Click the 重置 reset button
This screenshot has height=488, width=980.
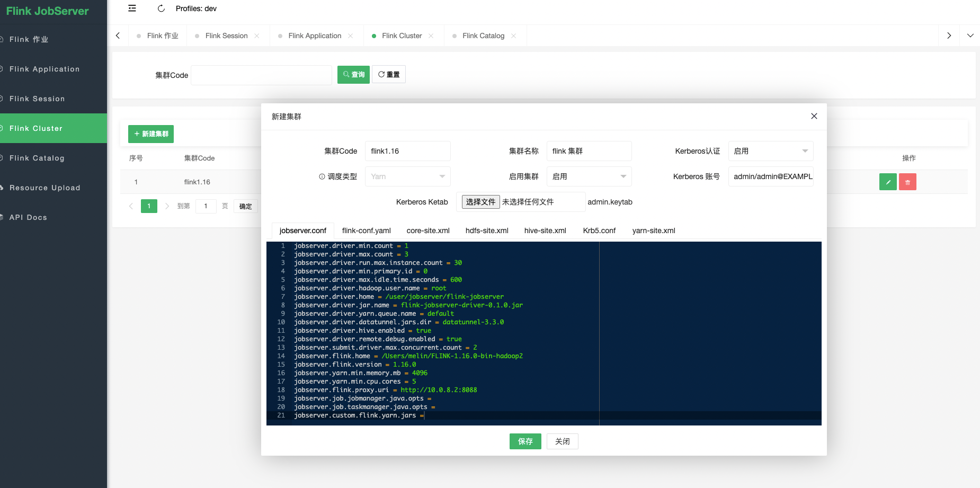coord(389,74)
